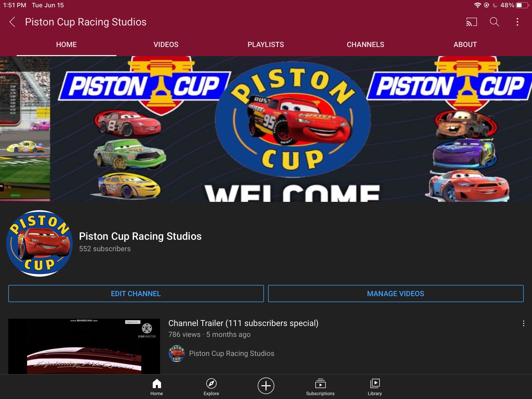Tap the large Piston Cup channel avatar
This screenshot has height=399, width=532.
tap(39, 243)
